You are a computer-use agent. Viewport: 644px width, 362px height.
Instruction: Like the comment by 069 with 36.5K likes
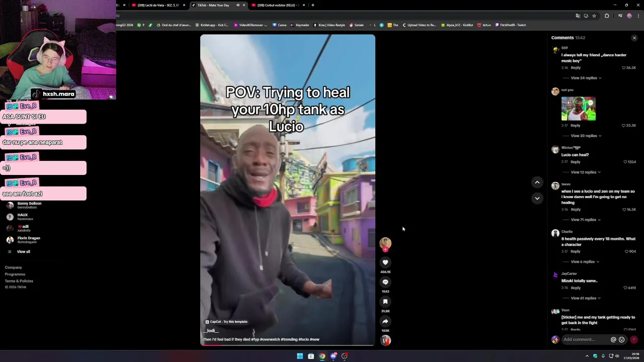click(624, 68)
